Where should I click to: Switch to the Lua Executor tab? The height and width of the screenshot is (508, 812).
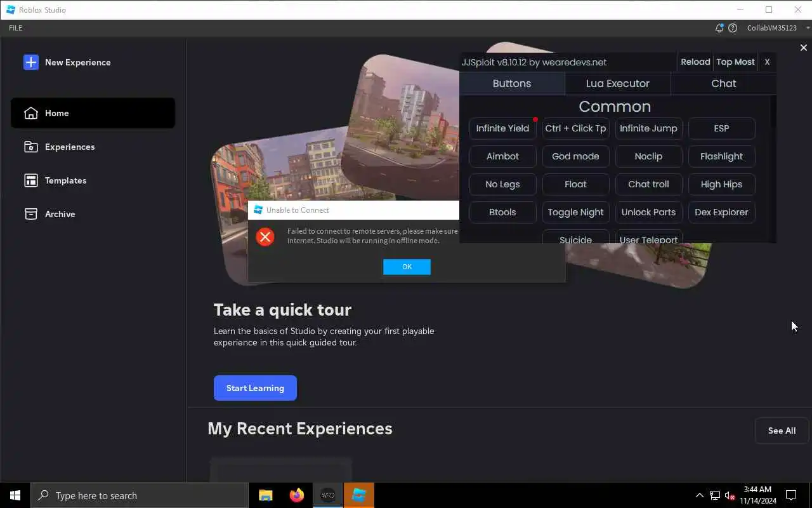[x=618, y=83]
